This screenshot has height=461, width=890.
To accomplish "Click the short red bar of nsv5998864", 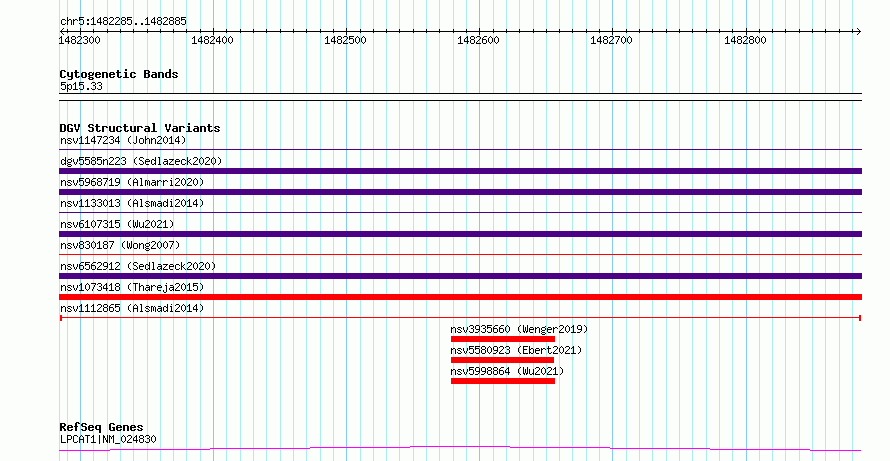I will click(x=503, y=381).
